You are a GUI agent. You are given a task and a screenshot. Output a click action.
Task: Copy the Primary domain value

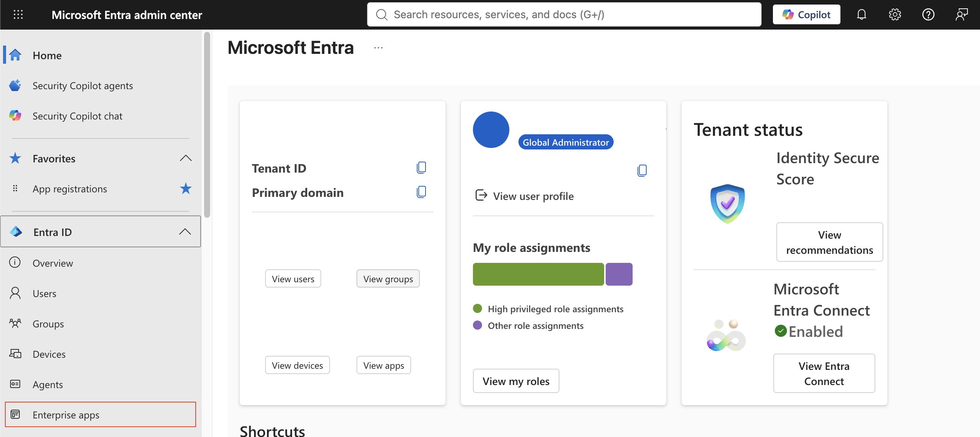click(421, 192)
